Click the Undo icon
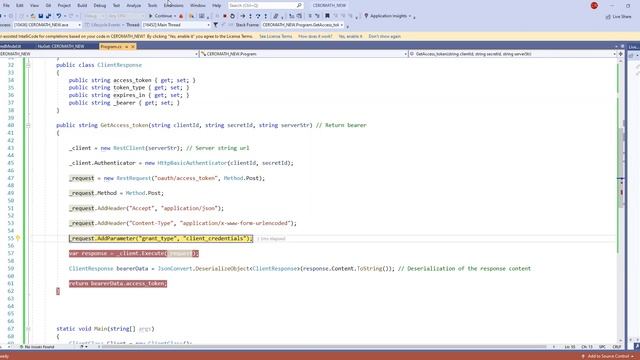The width and height of the screenshot is (640, 360). (x=59, y=16)
